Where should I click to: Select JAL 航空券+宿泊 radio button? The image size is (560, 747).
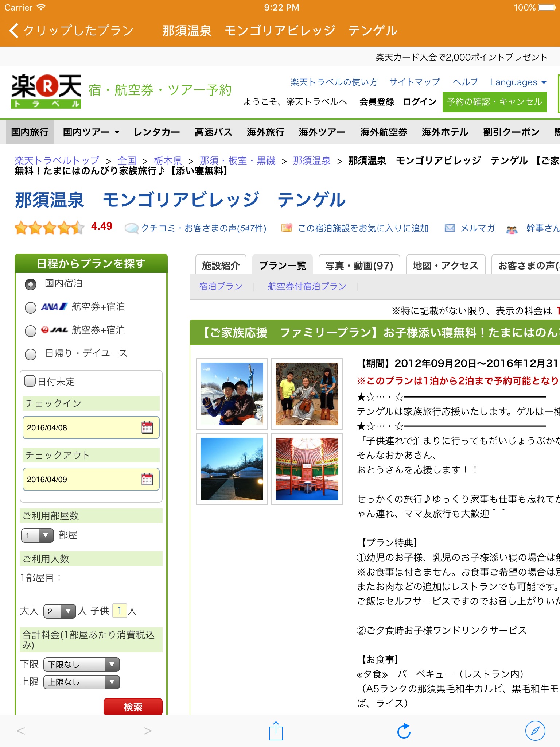tap(31, 331)
